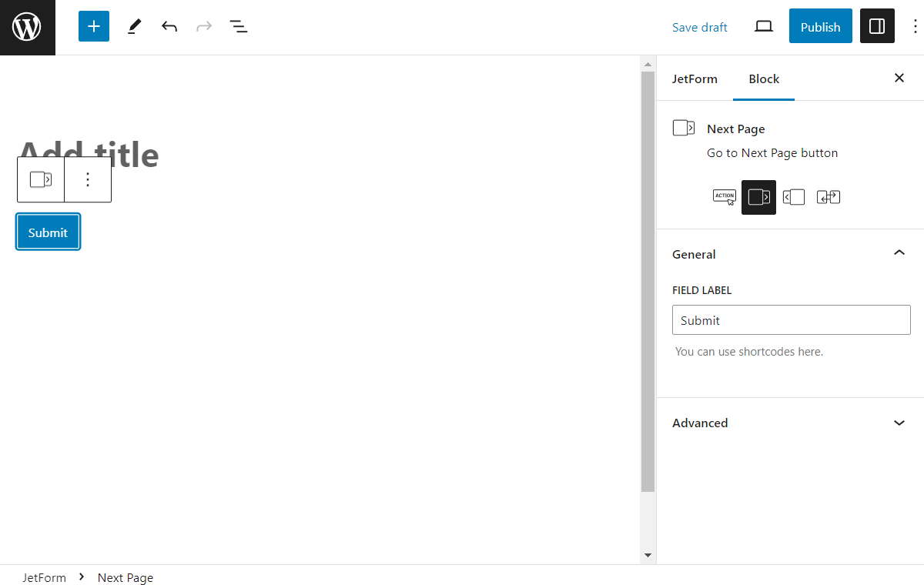The width and height of the screenshot is (924, 585).
Task: Click inside the Field Label input showing Submit
Action: [791, 319]
